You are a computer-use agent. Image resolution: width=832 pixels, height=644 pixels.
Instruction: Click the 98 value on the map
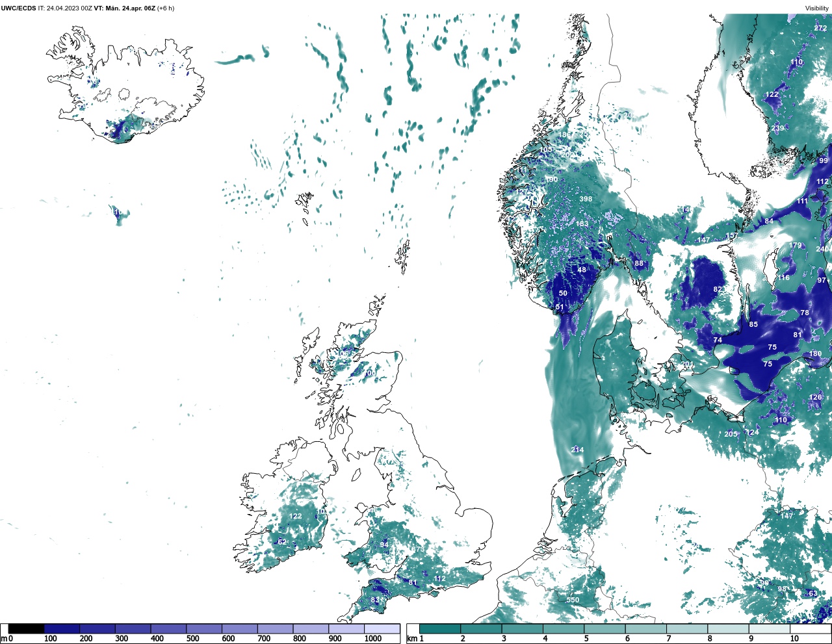pyautogui.click(x=783, y=589)
